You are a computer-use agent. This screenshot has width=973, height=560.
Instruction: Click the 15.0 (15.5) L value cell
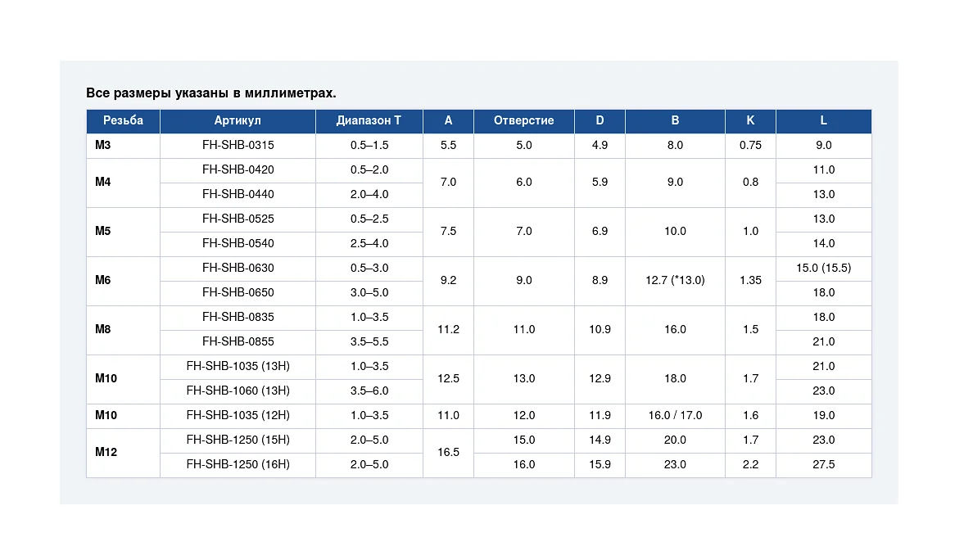click(x=823, y=269)
